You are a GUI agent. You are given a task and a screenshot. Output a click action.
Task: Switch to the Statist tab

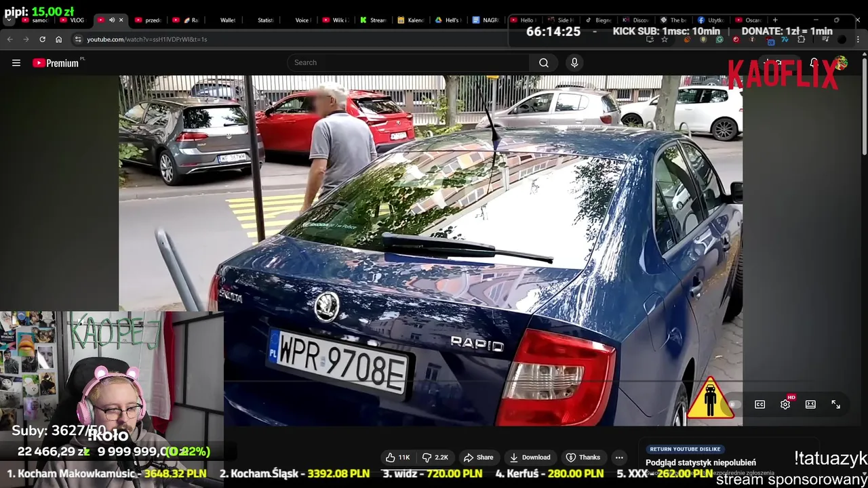click(261, 20)
